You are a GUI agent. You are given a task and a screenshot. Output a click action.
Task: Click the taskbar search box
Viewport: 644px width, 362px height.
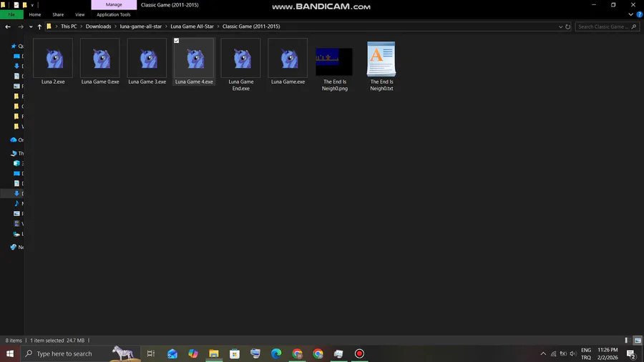[80, 353]
